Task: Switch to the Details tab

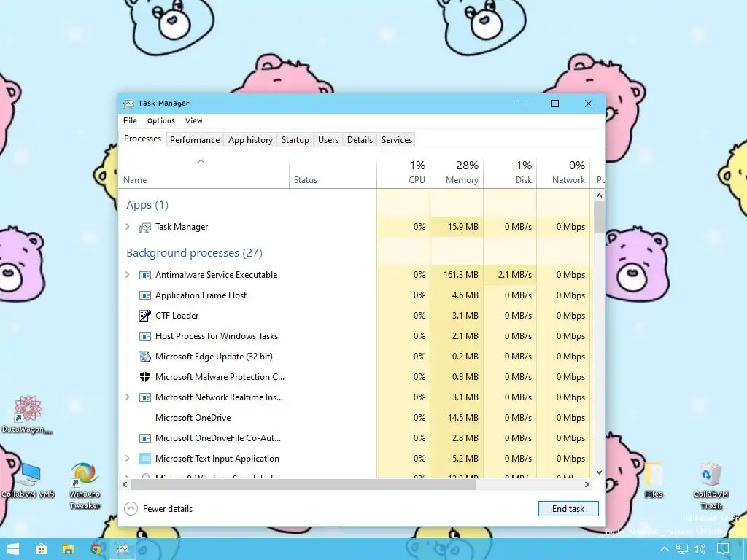Action: (x=360, y=140)
